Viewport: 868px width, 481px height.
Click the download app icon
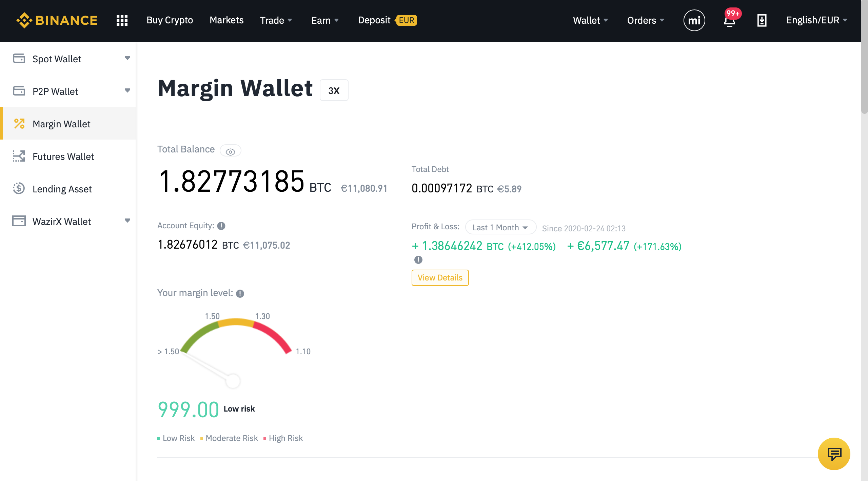(762, 20)
